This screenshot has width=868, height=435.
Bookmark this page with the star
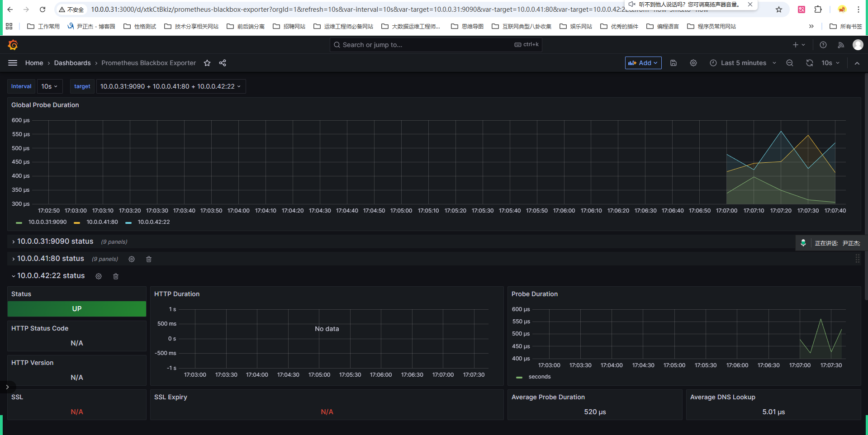click(x=779, y=9)
